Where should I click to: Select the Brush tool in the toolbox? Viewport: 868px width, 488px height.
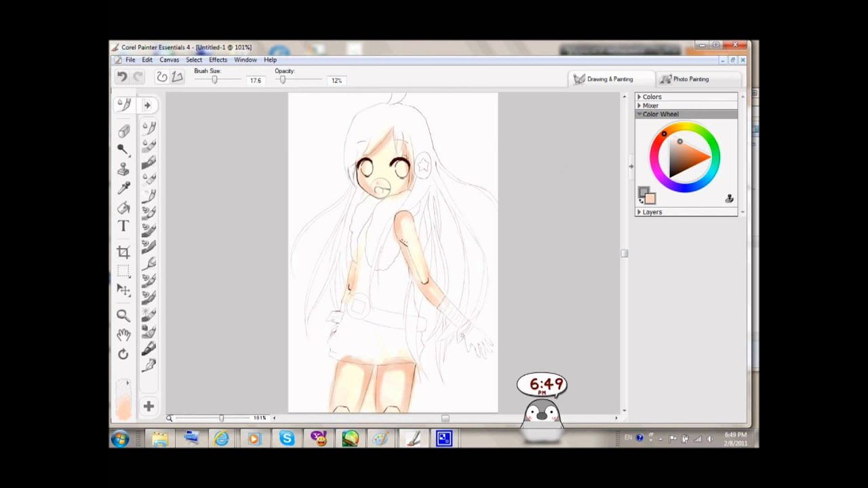pos(124,104)
